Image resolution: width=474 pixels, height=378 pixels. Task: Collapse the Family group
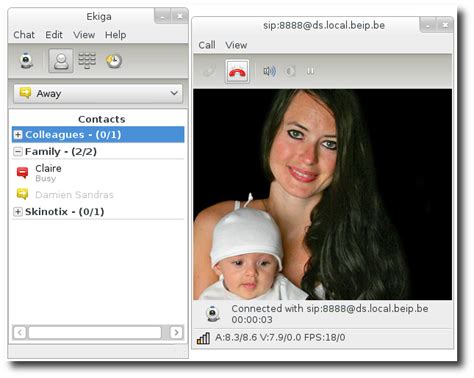click(18, 152)
